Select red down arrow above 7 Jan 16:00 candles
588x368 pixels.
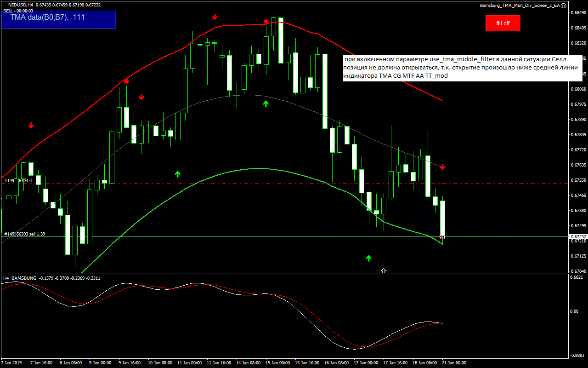coord(31,125)
